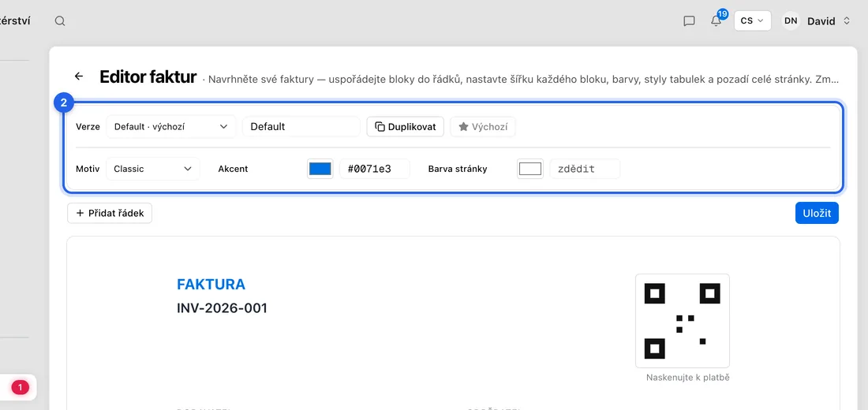Image resolution: width=868 pixels, height=410 pixels.
Task: Open notifications bell with 19 badge
Action: click(x=716, y=20)
